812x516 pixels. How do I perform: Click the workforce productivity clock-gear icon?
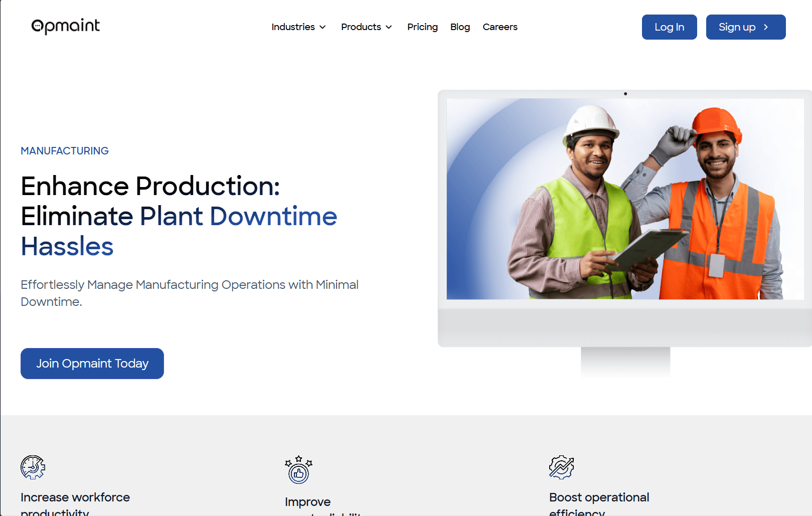tap(33, 467)
